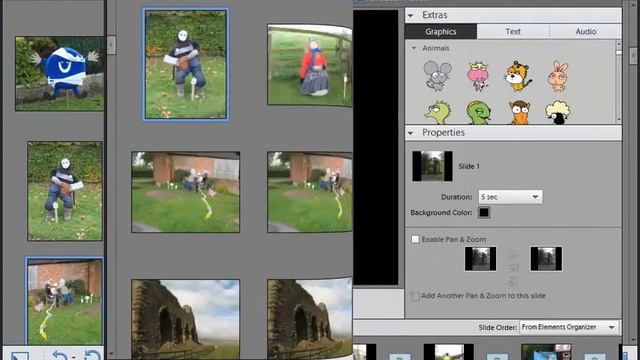Image resolution: width=640 pixels, height=360 pixels.
Task: Select the blue-framed masked scarecrow photo
Action: pyautogui.click(x=186, y=64)
